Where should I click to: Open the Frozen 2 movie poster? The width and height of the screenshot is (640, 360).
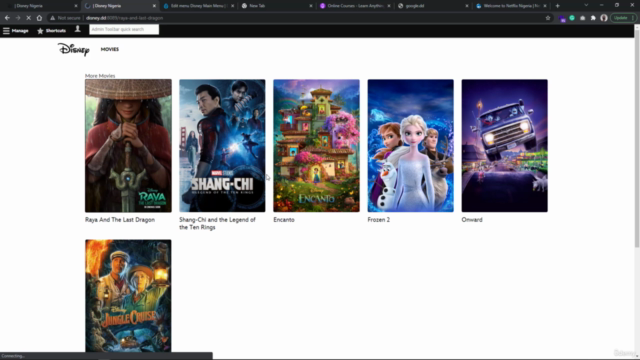pos(411,146)
